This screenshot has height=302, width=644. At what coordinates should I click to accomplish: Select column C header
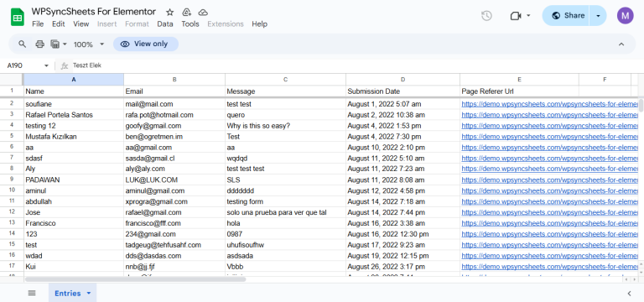coord(285,80)
